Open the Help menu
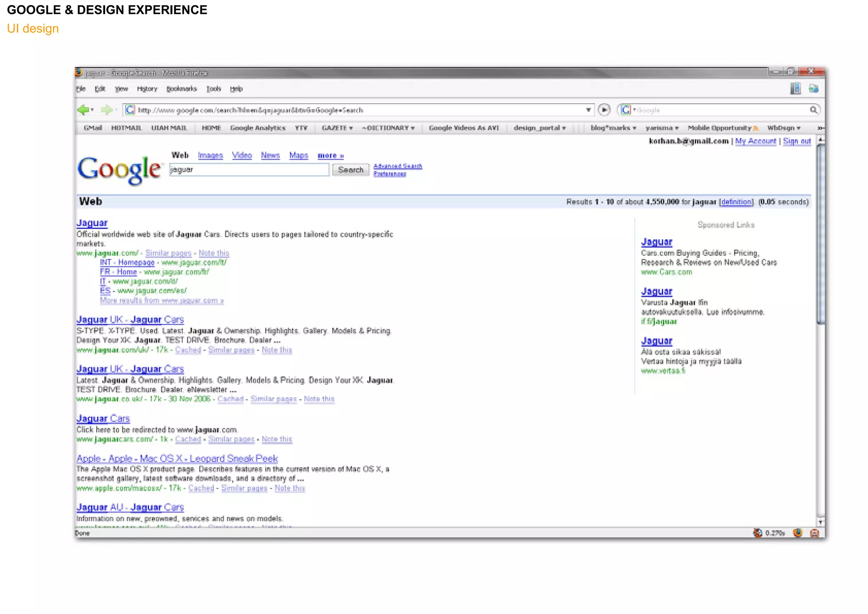The height and width of the screenshot is (614, 868). tap(236, 89)
